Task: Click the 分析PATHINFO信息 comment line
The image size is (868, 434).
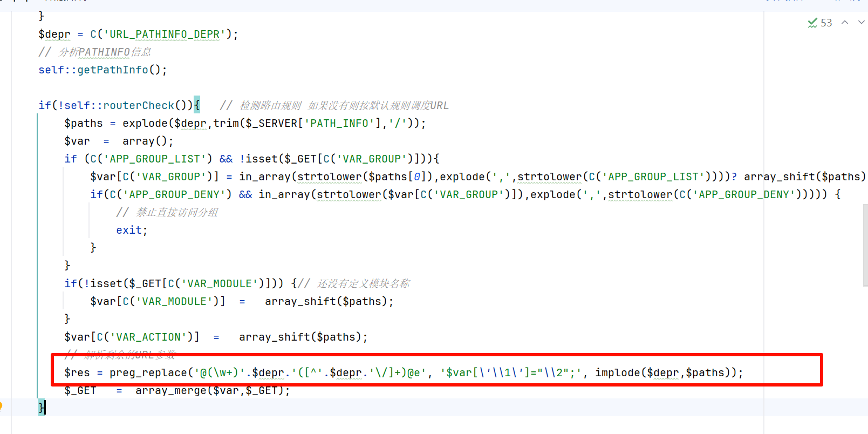Action: point(94,52)
